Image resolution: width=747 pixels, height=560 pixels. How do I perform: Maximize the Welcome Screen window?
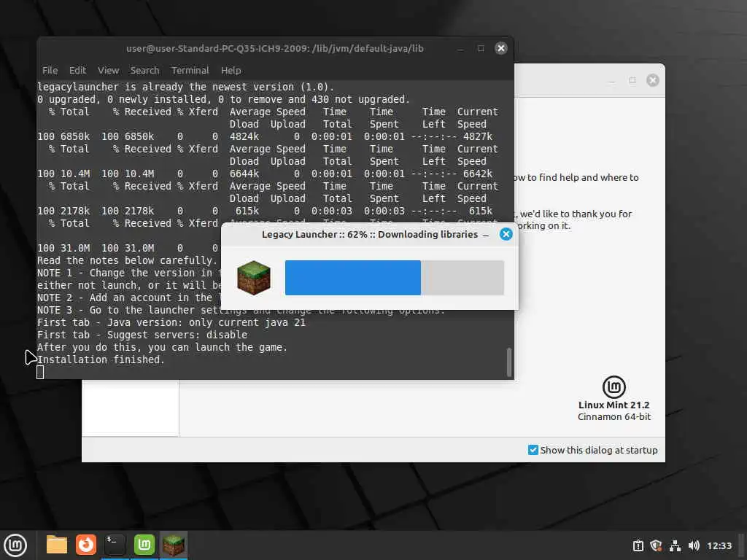[632, 80]
